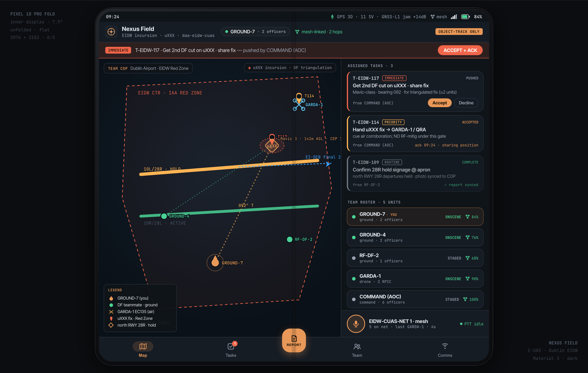The width and height of the screenshot is (588, 373).
Task: Tap ACCEPT + ACK in the alert banner
Action: point(460,50)
